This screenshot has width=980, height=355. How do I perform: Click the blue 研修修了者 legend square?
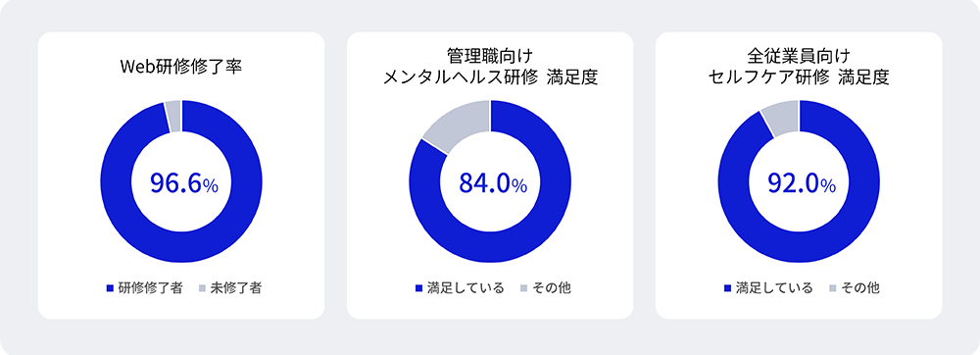(110, 288)
